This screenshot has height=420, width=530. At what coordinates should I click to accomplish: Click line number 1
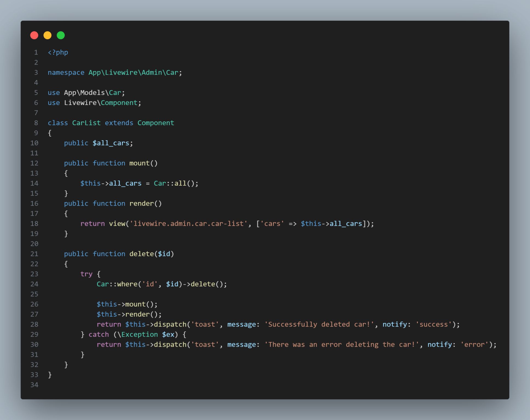tap(36, 52)
